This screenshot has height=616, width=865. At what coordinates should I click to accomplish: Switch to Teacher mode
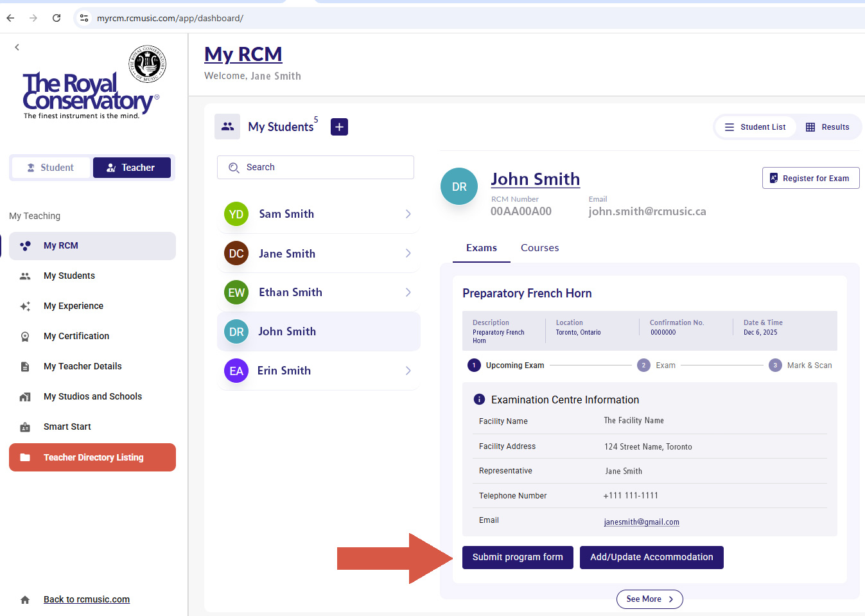tap(132, 167)
